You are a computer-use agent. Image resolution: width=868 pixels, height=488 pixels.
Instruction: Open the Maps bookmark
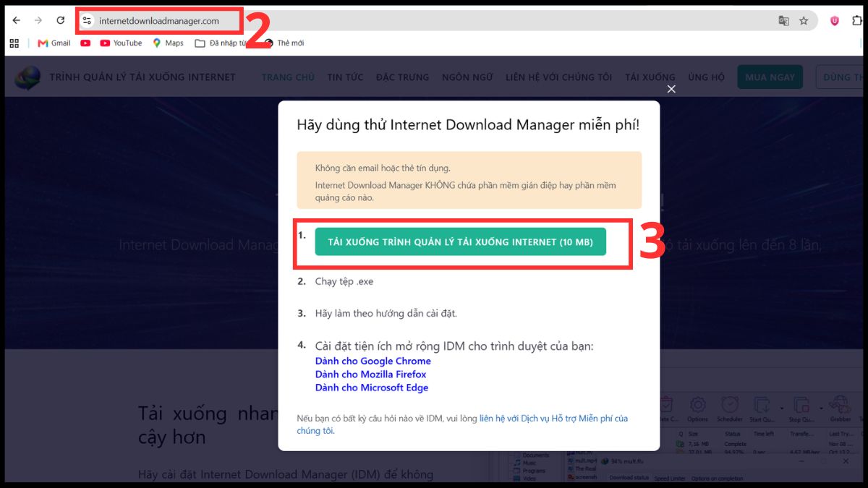[x=168, y=43]
